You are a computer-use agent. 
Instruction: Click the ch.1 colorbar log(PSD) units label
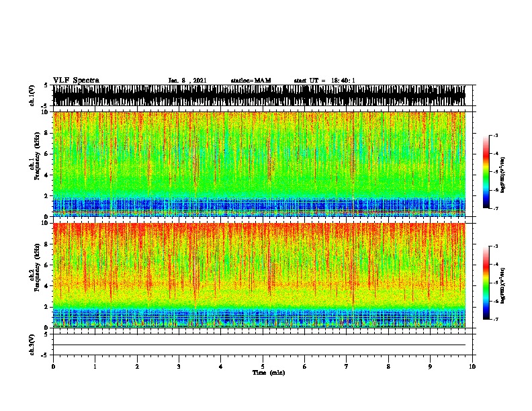[503, 175]
